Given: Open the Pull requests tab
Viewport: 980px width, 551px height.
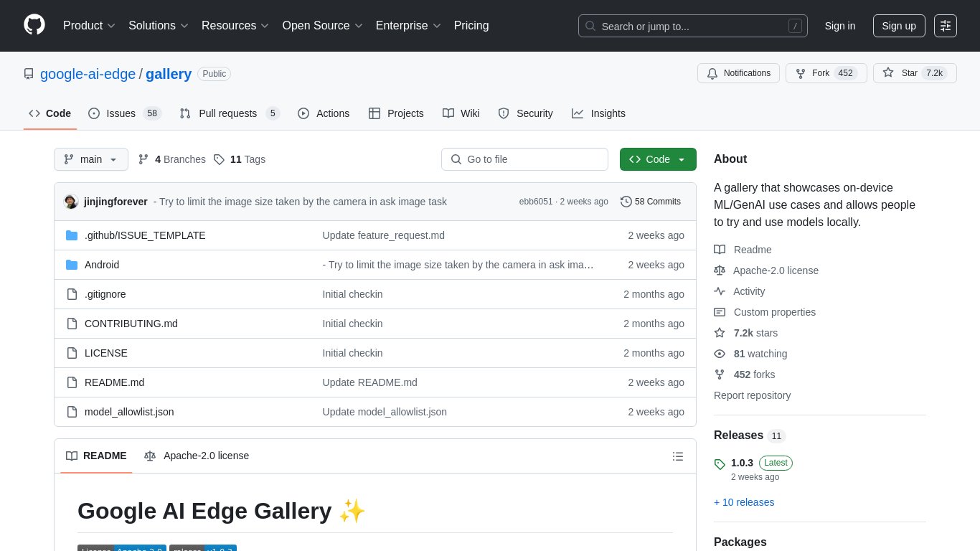Looking at the screenshot, I should [x=229, y=113].
